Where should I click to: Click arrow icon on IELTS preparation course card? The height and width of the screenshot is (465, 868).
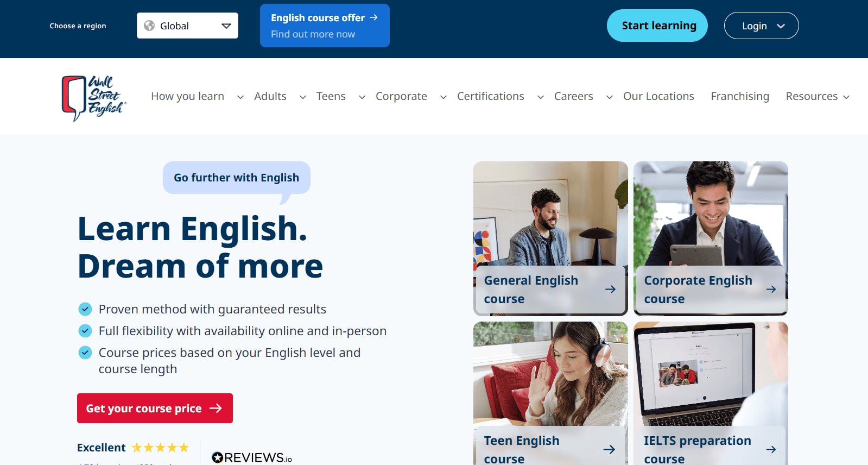click(771, 449)
